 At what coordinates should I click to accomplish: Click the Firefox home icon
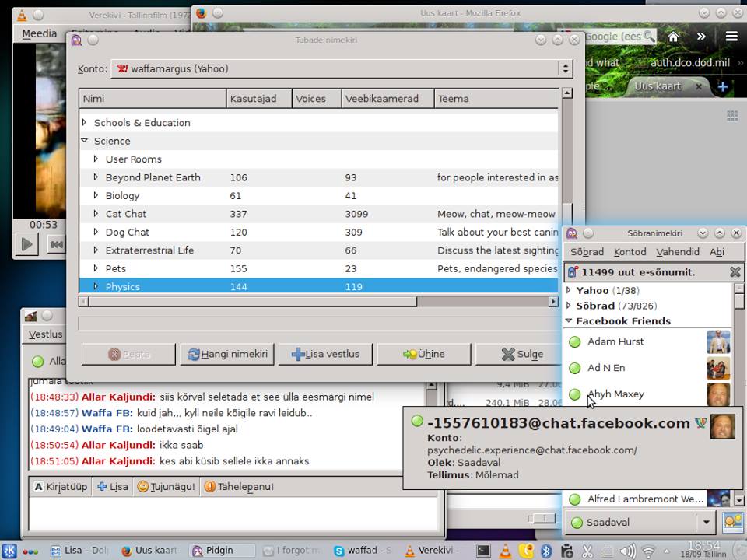(673, 37)
